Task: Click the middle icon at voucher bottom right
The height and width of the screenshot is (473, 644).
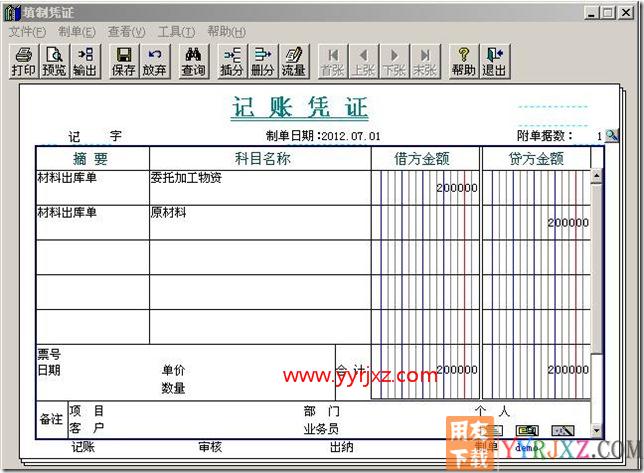Action: point(527,430)
